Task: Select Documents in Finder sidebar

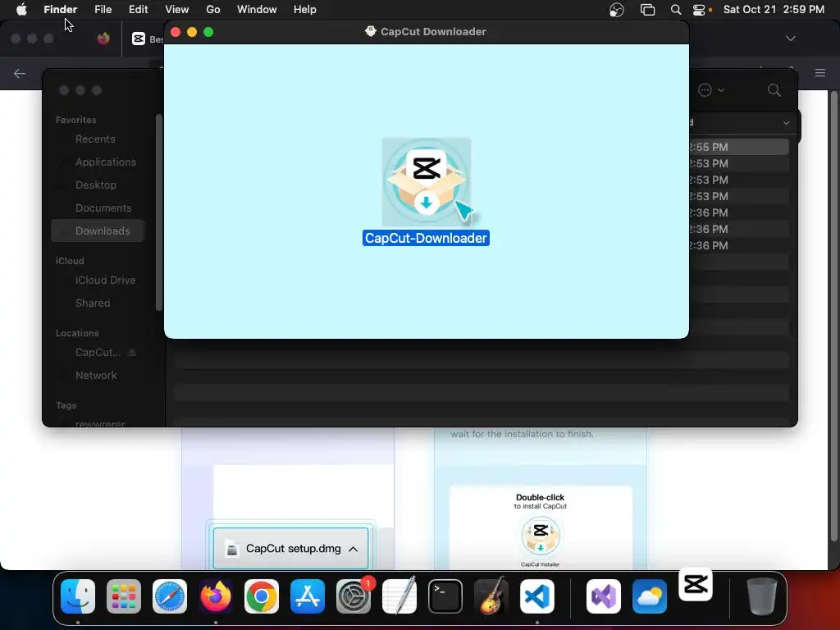Action: click(x=103, y=208)
